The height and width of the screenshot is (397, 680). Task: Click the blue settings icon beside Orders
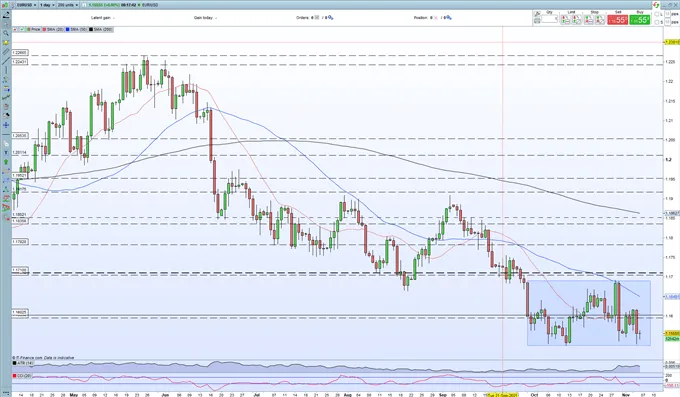click(x=330, y=18)
